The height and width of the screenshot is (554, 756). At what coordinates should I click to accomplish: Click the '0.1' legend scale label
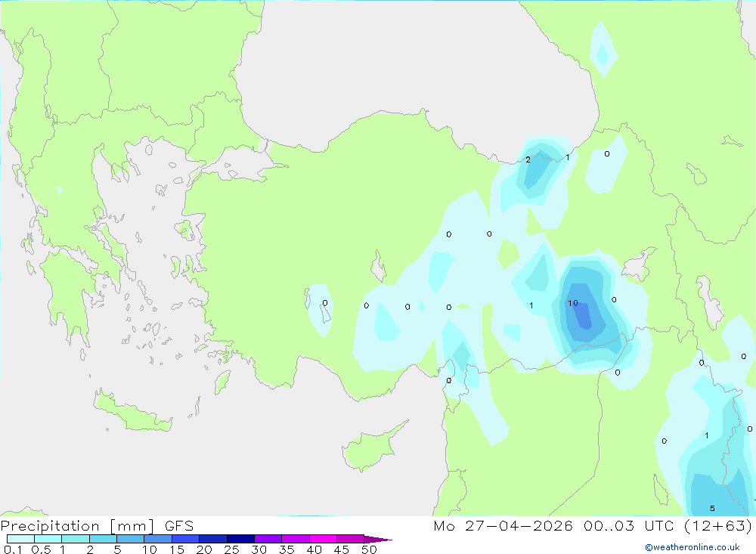click(x=13, y=549)
